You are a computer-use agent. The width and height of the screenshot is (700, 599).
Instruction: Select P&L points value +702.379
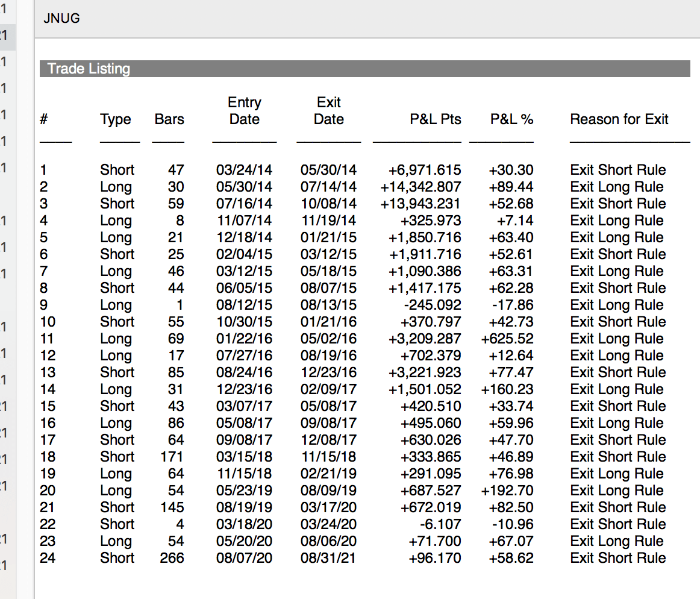(430, 356)
